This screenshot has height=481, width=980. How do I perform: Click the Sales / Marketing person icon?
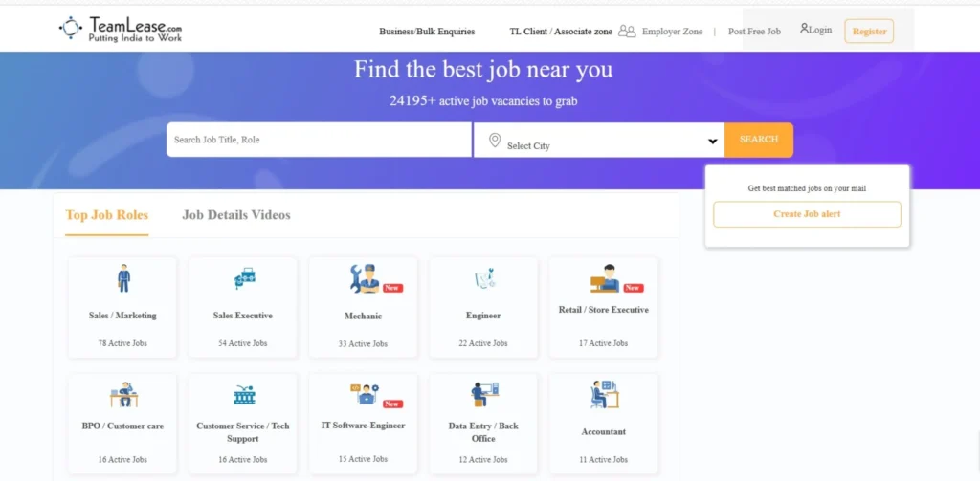coord(123,278)
